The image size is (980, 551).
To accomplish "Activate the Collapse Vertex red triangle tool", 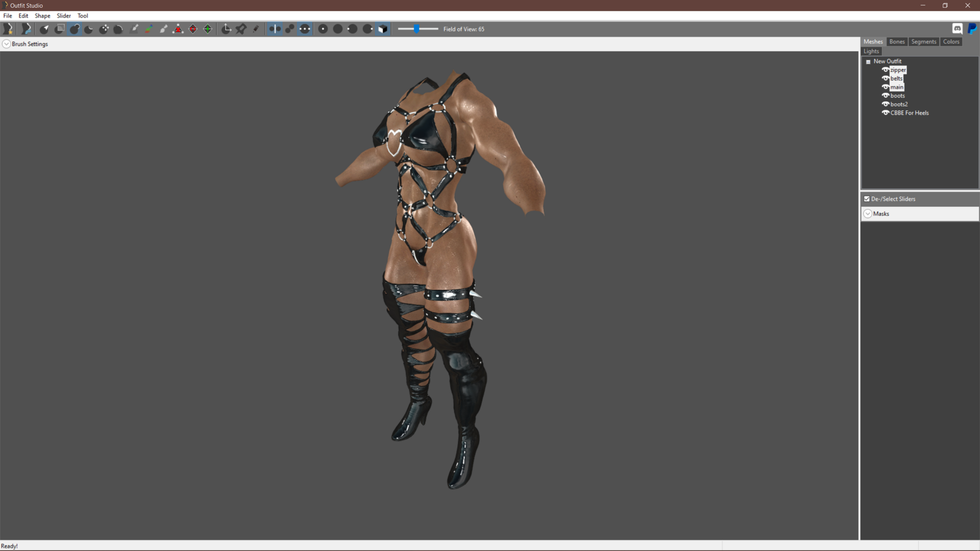I will point(178,29).
